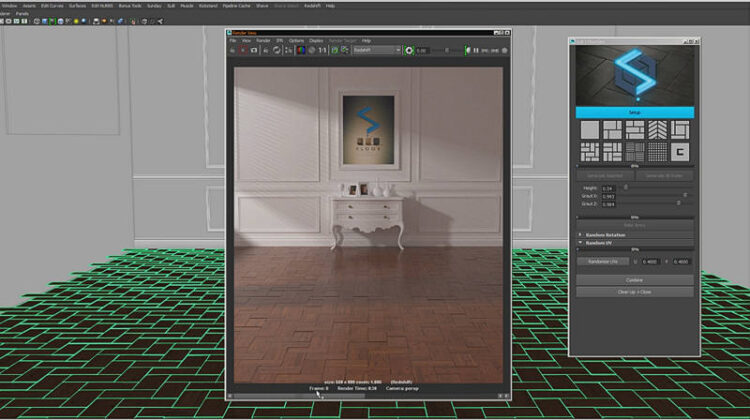Click Render View horizontal scrollbar
Image resolution: width=750 pixels, height=420 pixels.
366,396
